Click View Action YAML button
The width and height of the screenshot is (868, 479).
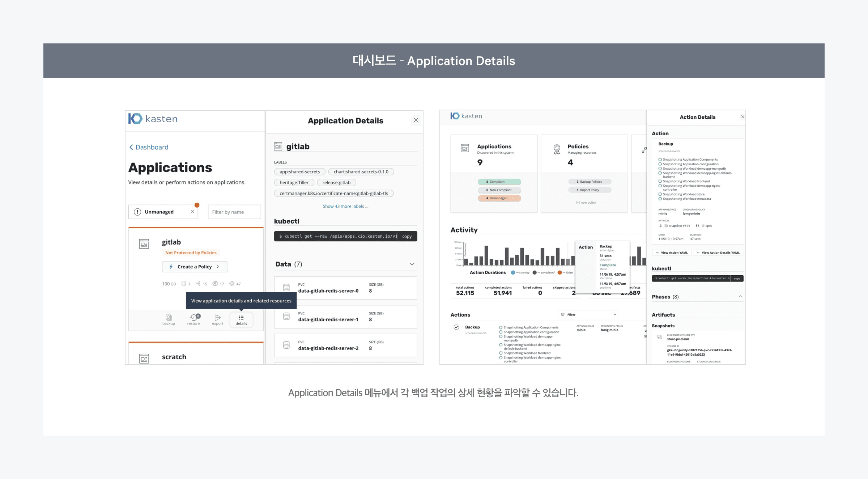[x=672, y=253]
